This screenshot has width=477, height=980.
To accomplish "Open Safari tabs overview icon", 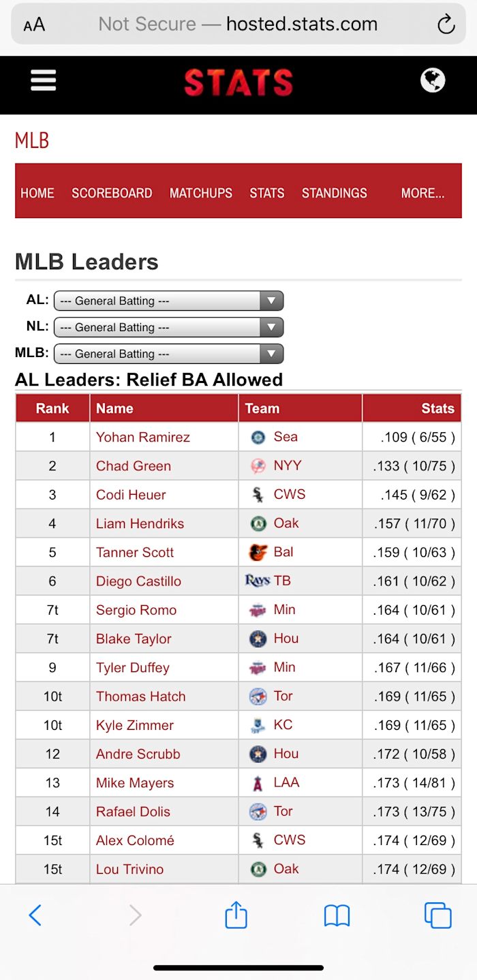I will coord(437,915).
